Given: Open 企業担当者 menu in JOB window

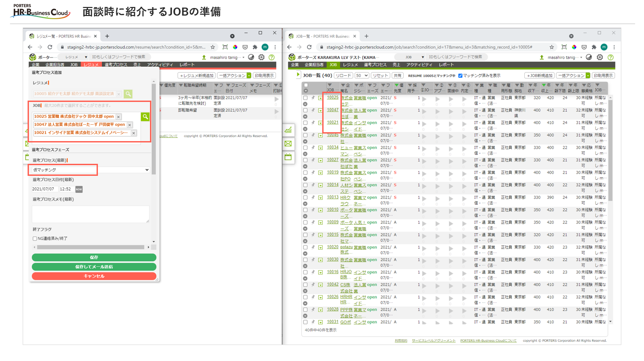Looking at the screenshot, I should (314, 65).
